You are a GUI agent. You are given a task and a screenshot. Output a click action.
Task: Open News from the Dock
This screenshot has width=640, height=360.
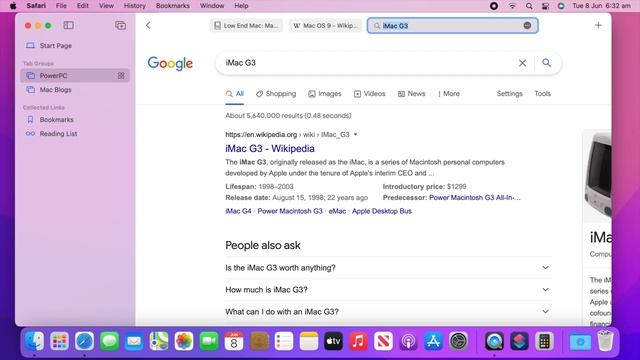pos(383,341)
